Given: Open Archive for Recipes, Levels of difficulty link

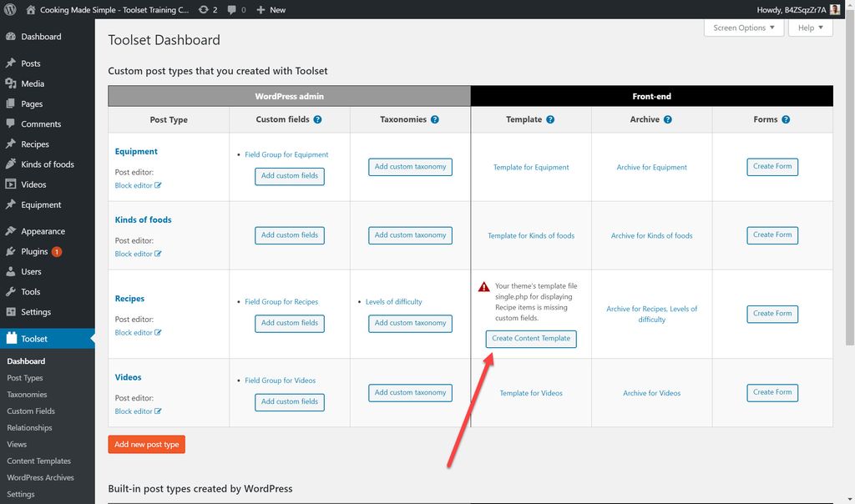Looking at the screenshot, I should point(651,314).
